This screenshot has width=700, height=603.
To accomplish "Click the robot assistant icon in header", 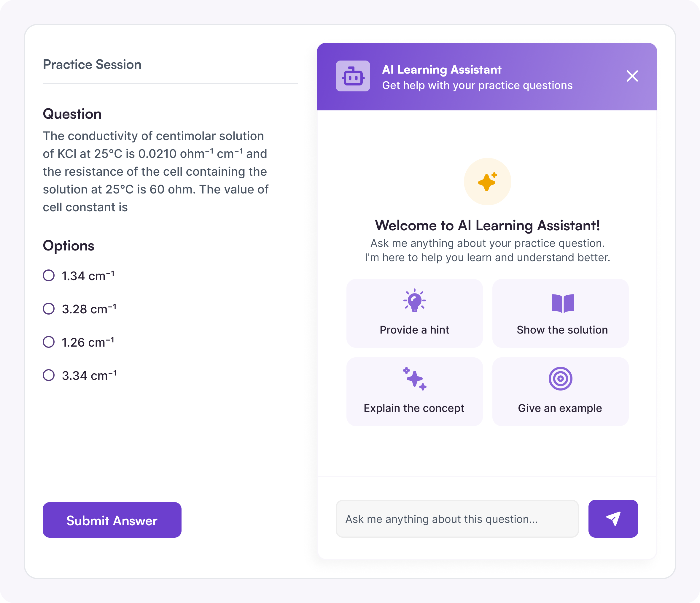I will pos(353,76).
